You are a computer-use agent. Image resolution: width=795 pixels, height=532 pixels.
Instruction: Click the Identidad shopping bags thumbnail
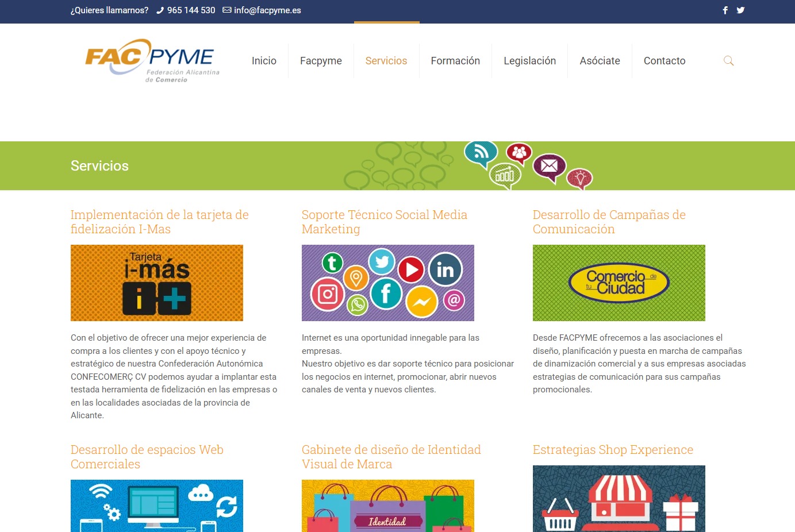(x=388, y=506)
